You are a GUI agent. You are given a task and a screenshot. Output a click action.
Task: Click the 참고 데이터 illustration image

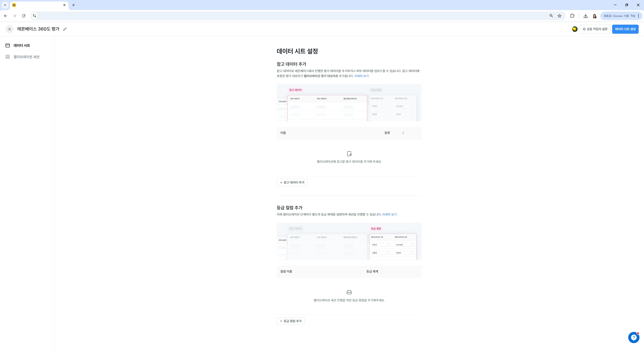tap(349, 103)
